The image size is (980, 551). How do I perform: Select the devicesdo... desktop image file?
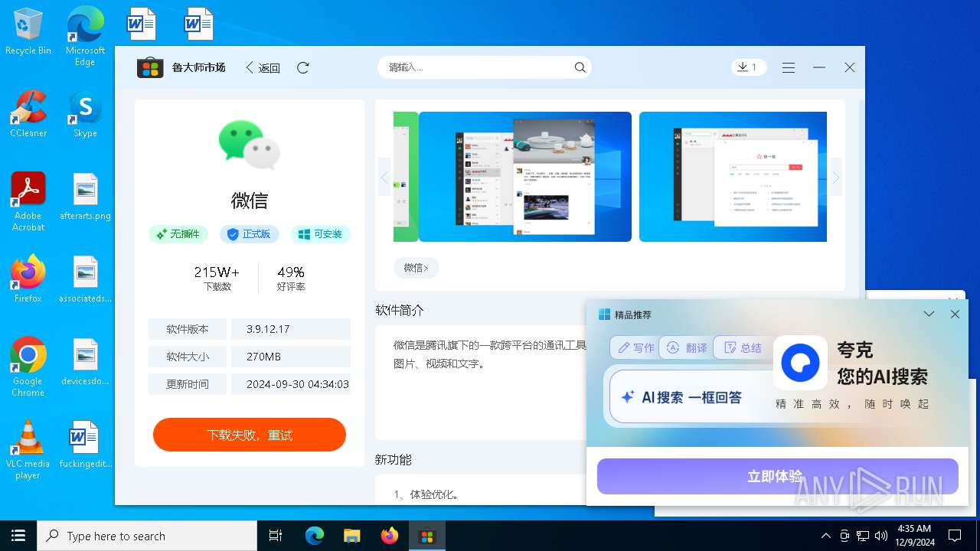pos(85,362)
